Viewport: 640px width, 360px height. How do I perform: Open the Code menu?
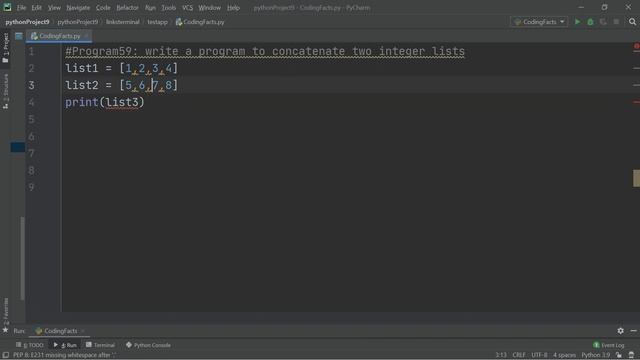click(103, 8)
